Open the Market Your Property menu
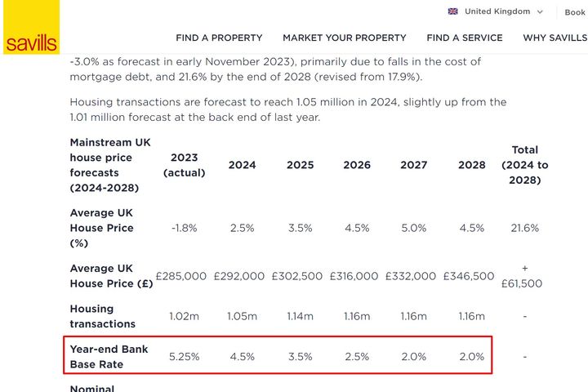Image resolution: width=588 pixels, height=392 pixels. 344,38
